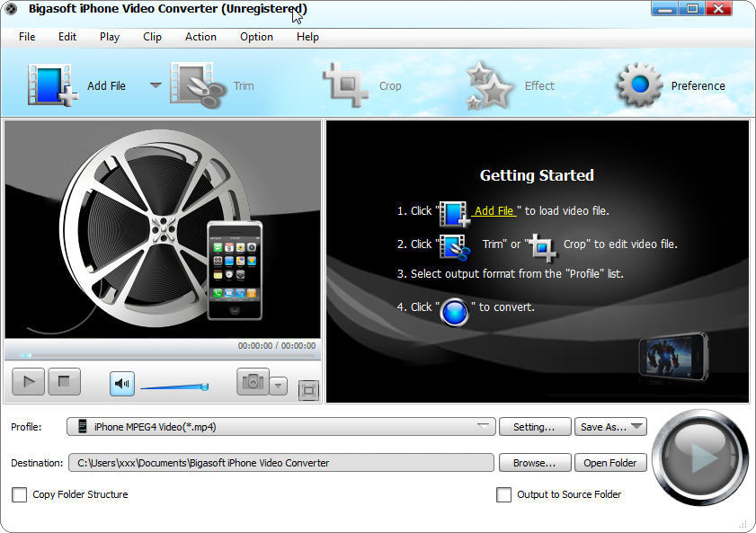Start playback with the Play button
This screenshot has width=756, height=533.
click(29, 382)
